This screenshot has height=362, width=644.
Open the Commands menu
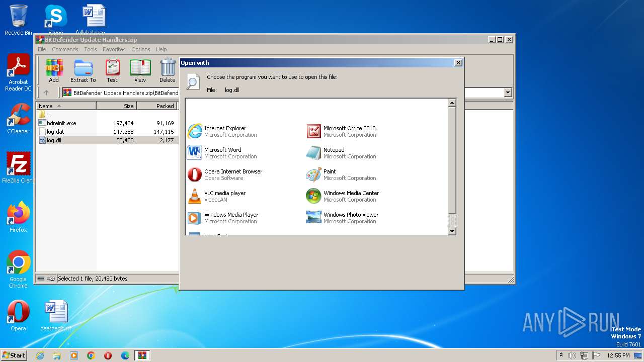tap(65, 49)
